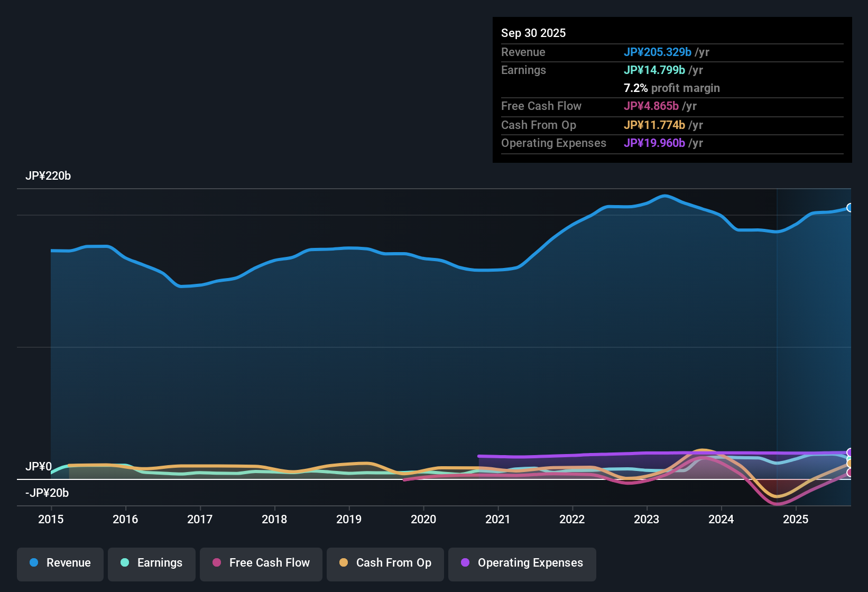The image size is (868, 592).
Task: Click the pink Free Cash Flow legend dot
Action: coord(216,563)
